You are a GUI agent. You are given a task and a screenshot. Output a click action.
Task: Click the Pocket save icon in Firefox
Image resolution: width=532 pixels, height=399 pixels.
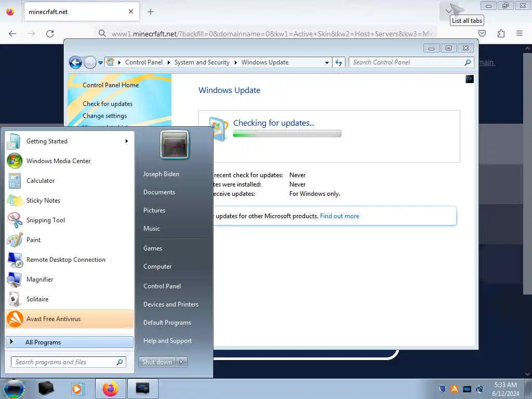coord(482,33)
